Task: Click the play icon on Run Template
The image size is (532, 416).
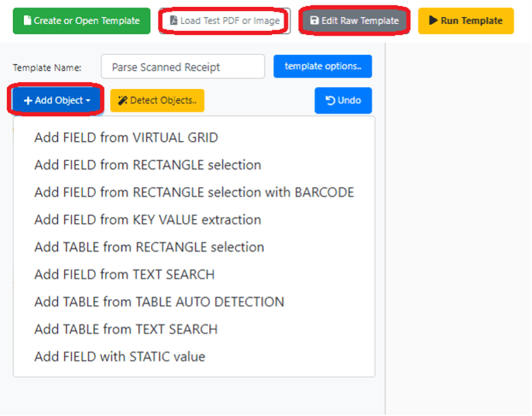Action: (433, 21)
